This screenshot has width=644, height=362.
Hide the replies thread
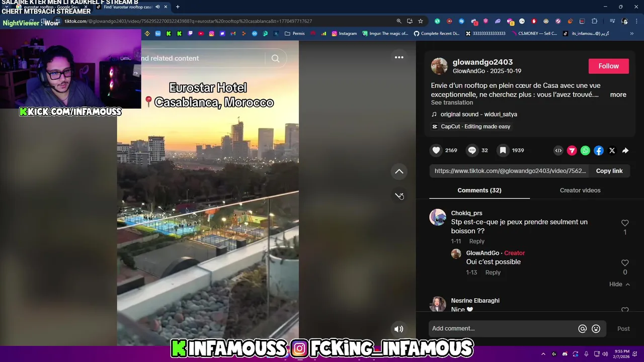point(619,284)
